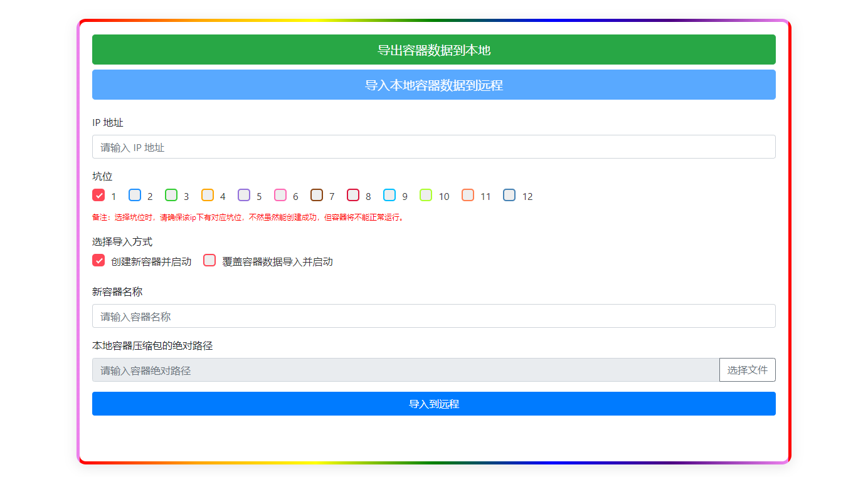Select the orange slot 4 checkbox
This screenshot has width=868, height=477.
(x=208, y=195)
